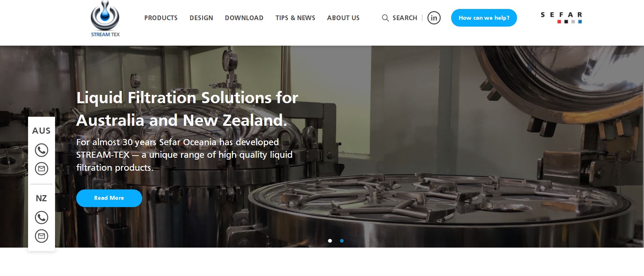644x276 pixels.
Task: Open the ABOUT US menu
Action: (343, 18)
